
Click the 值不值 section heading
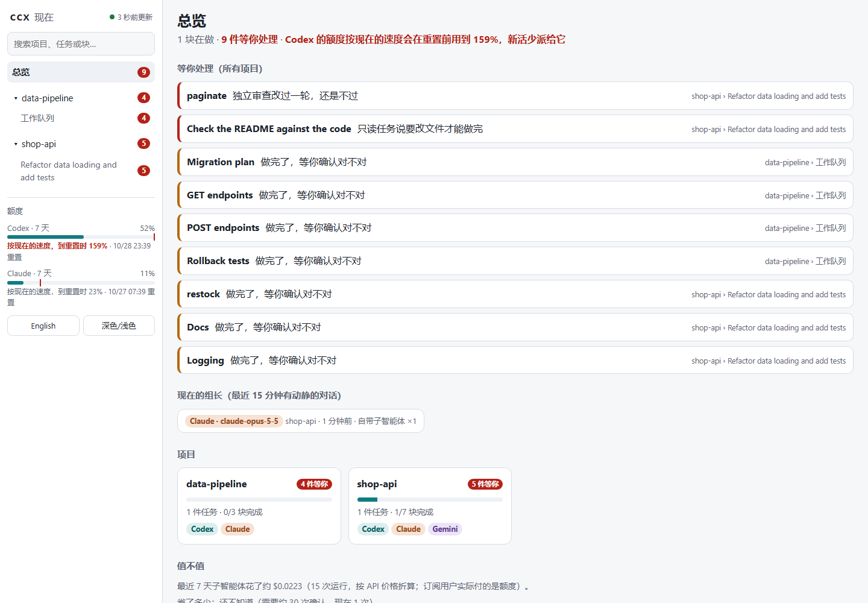[191, 566]
